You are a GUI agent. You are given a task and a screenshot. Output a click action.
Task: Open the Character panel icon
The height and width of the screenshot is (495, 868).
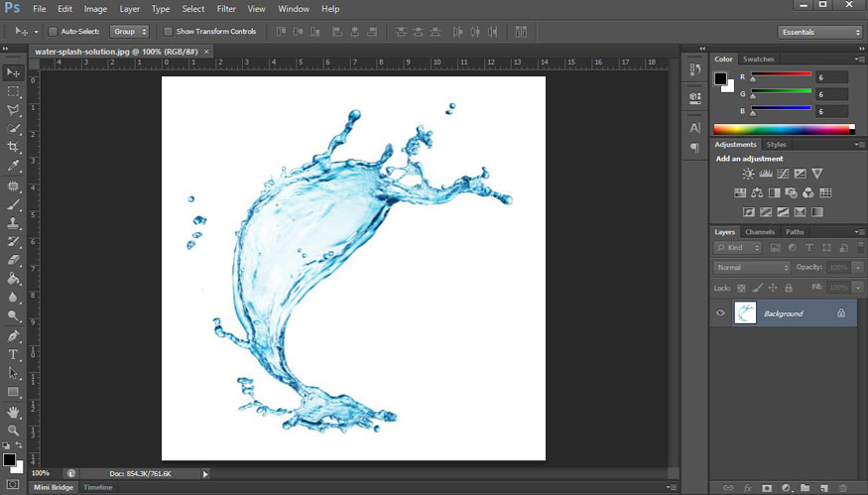tap(695, 128)
